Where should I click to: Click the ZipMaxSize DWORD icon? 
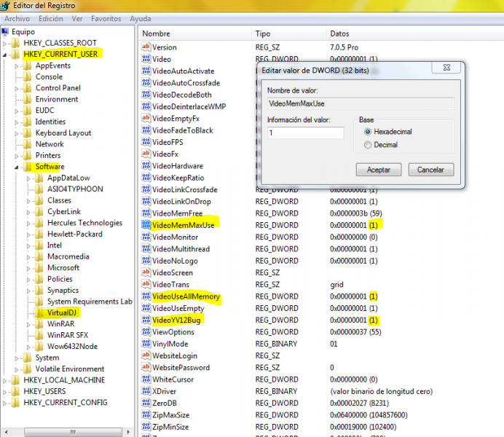[146, 415]
